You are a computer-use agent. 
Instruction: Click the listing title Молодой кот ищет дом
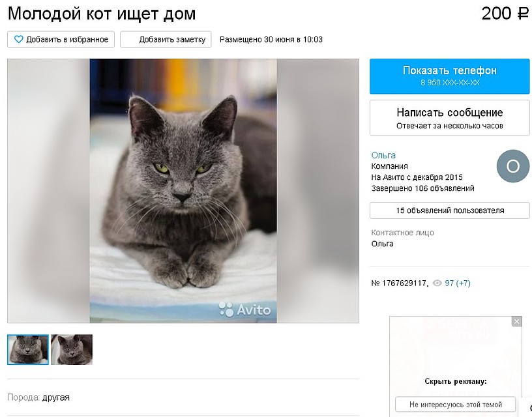tap(102, 14)
